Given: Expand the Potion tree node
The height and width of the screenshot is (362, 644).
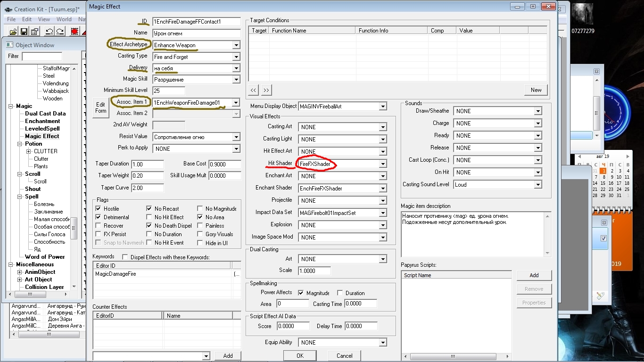Looking at the screenshot, I should 20,144.
